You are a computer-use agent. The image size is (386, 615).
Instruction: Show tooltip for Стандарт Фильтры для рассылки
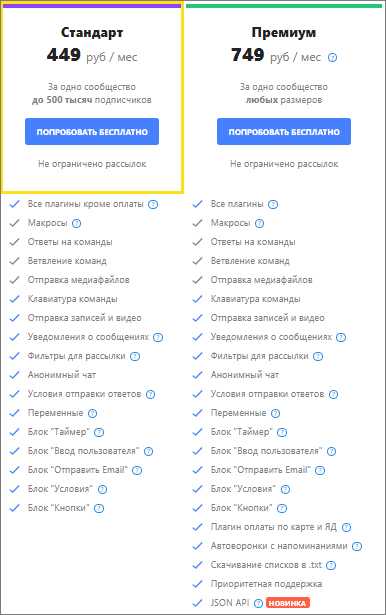point(135,357)
